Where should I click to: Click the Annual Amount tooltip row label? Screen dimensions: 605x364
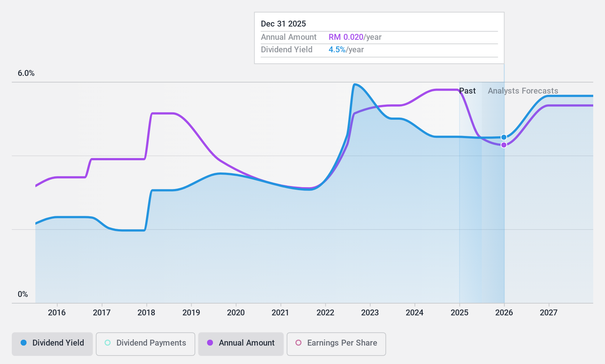point(289,37)
